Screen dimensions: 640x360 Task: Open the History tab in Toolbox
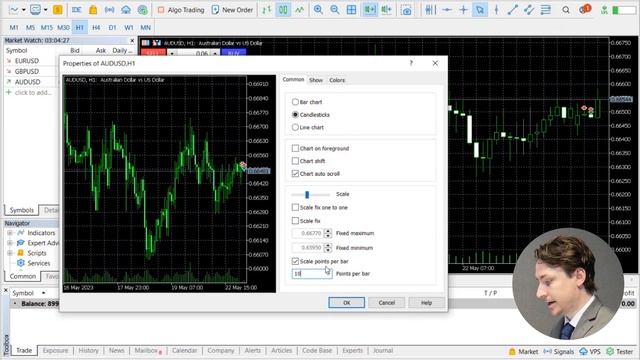[88, 350]
